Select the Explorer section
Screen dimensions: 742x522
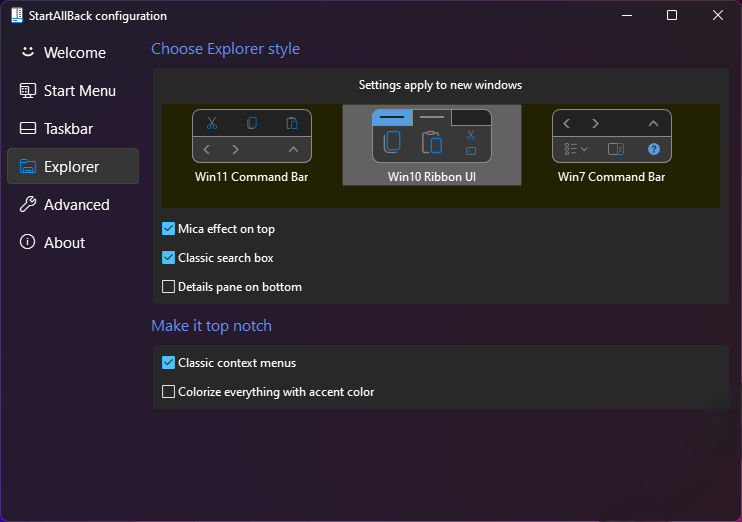(x=73, y=166)
